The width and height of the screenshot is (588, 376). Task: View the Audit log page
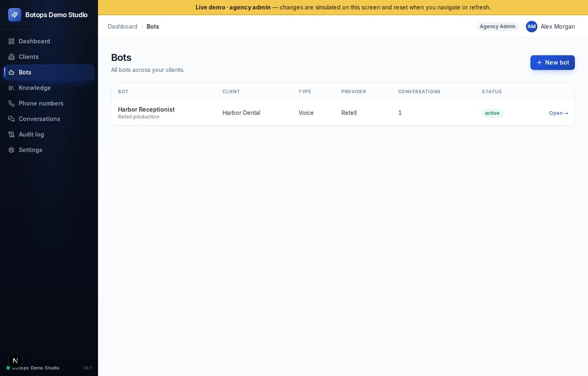tap(49, 134)
